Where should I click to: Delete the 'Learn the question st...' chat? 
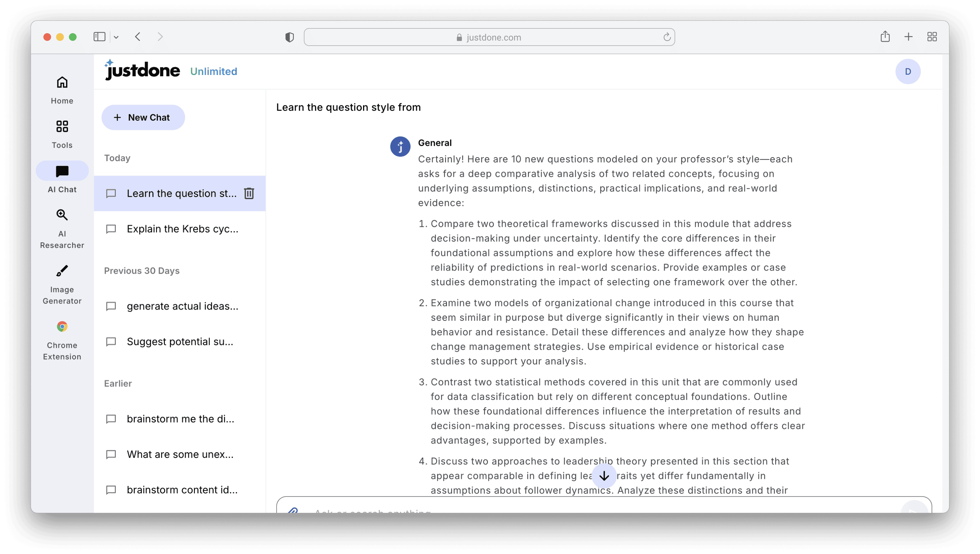tap(249, 193)
